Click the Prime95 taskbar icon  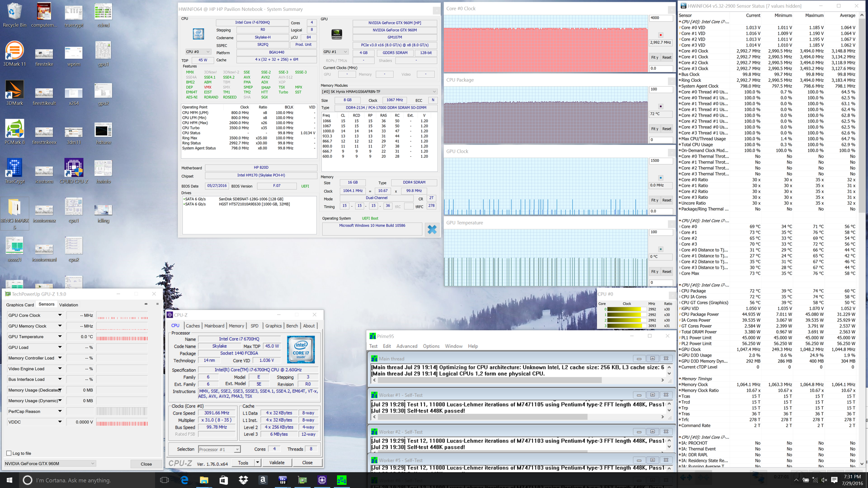341,480
